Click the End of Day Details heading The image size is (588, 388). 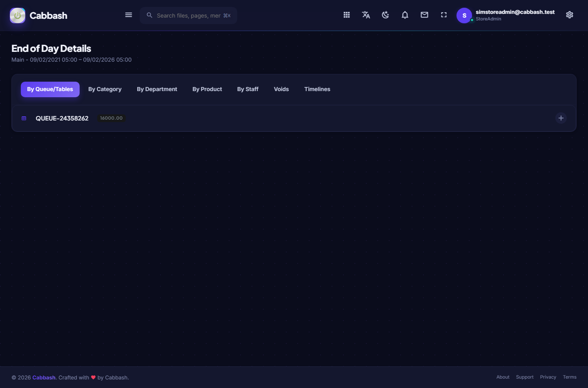pyautogui.click(x=51, y=49)
